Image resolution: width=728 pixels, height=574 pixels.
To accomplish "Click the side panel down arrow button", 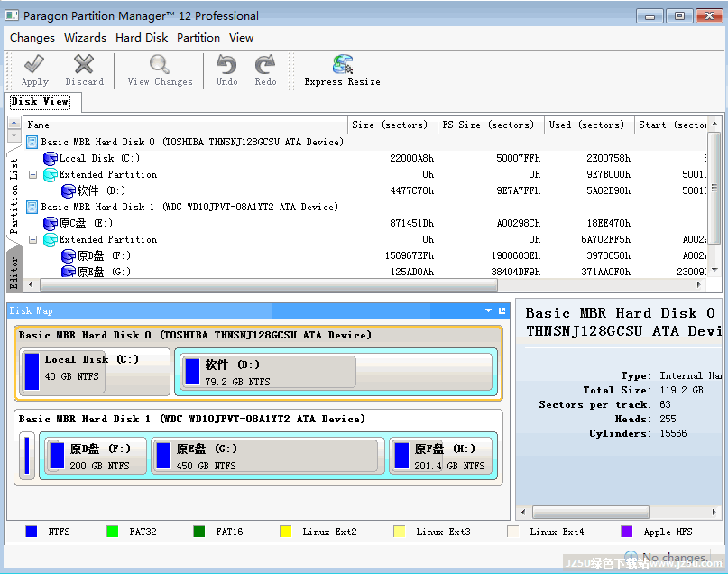I will tap(14, 136).
